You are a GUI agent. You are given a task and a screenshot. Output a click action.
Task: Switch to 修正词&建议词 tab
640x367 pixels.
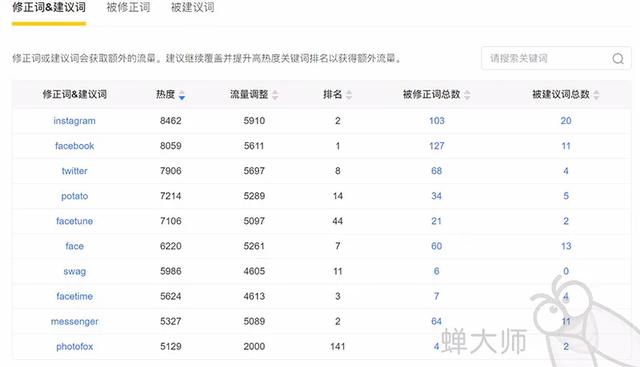(x=49, y=7)
